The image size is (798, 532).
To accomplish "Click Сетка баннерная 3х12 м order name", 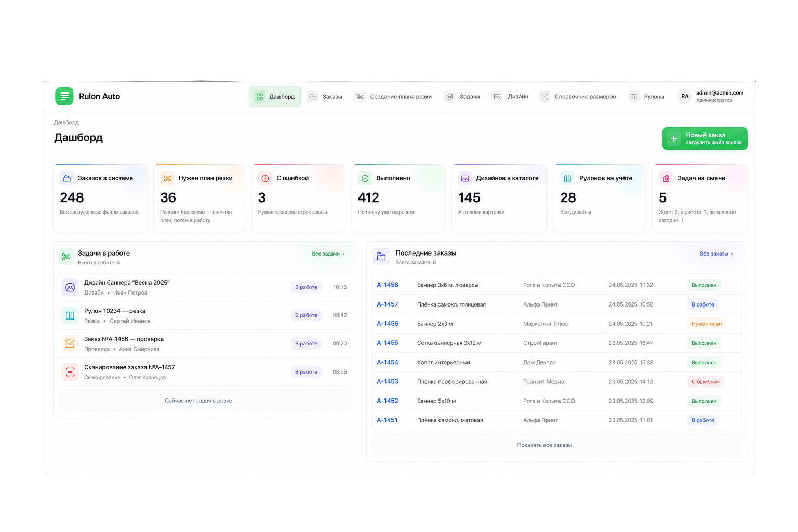I will [449, 343].
